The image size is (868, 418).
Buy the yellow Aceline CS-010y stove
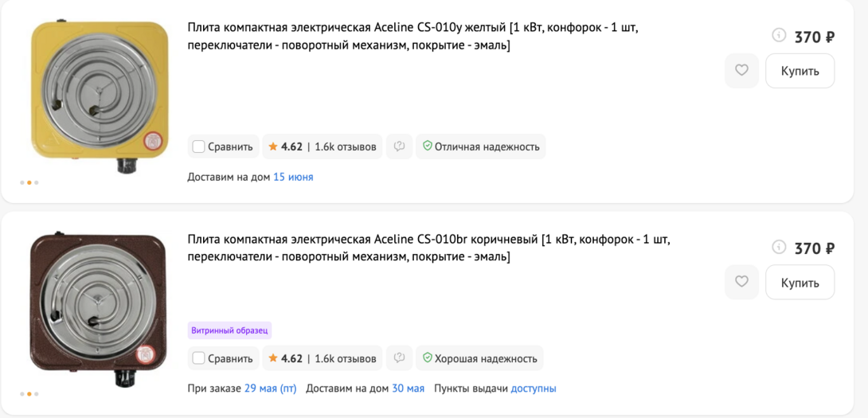(x=800, y=70)
